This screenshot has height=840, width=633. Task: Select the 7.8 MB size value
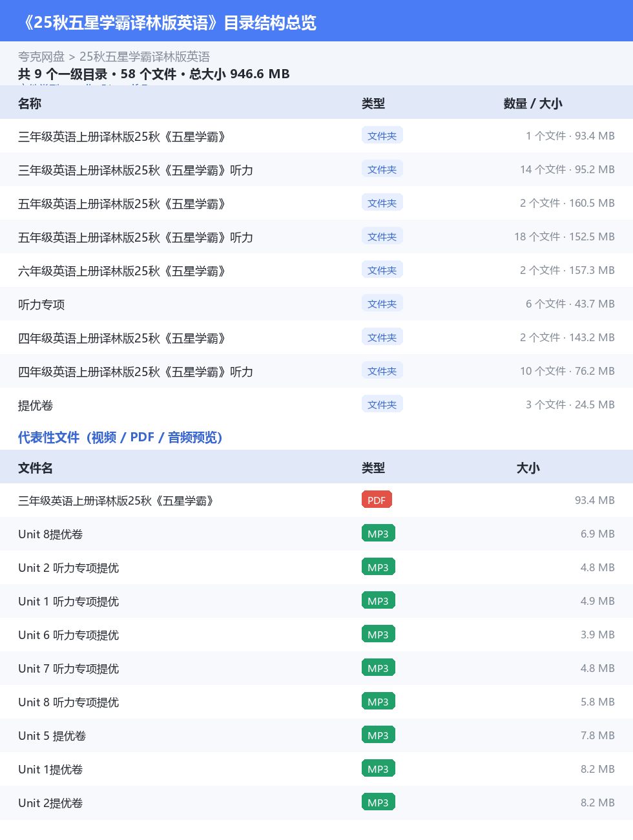pos(597,735)
